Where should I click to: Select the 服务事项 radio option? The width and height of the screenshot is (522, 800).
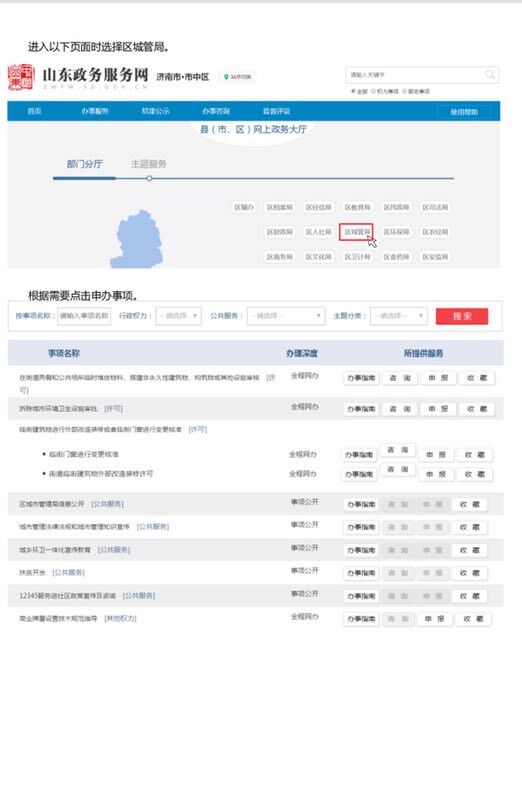[x=416, y=91]
